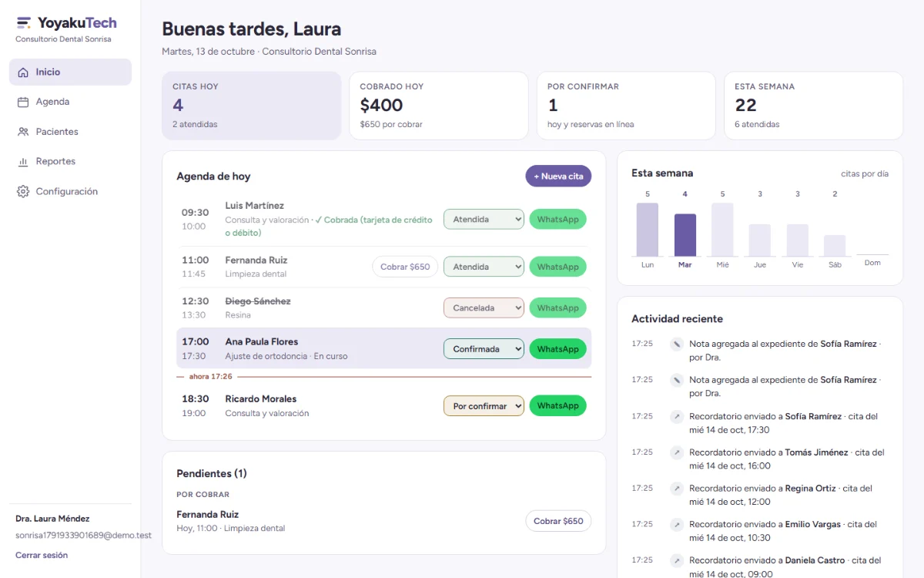Click the reminder icon for Tomás Jiménez
The image size is (924, 578).
pos(677,452)
